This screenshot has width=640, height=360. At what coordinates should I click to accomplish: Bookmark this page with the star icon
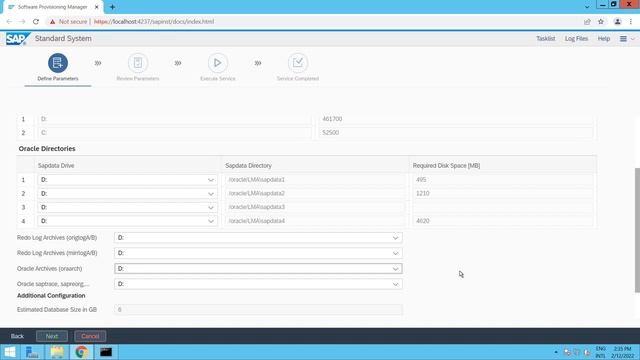601,22
